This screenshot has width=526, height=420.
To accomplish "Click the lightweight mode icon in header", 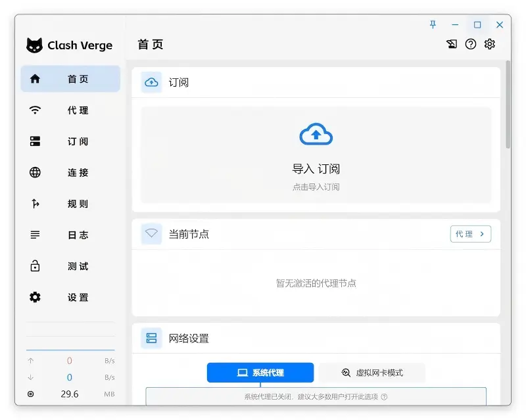I will (452, 44).
